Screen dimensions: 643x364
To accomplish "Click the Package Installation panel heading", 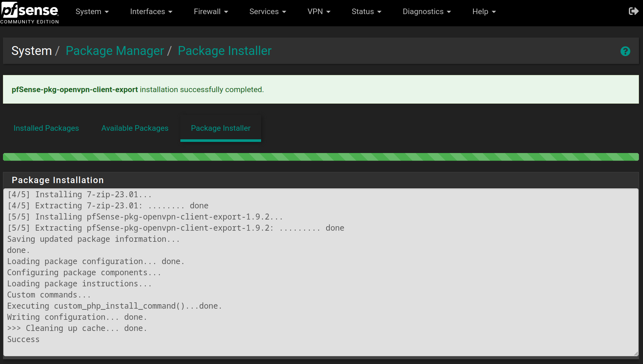I will click(58, 180).
